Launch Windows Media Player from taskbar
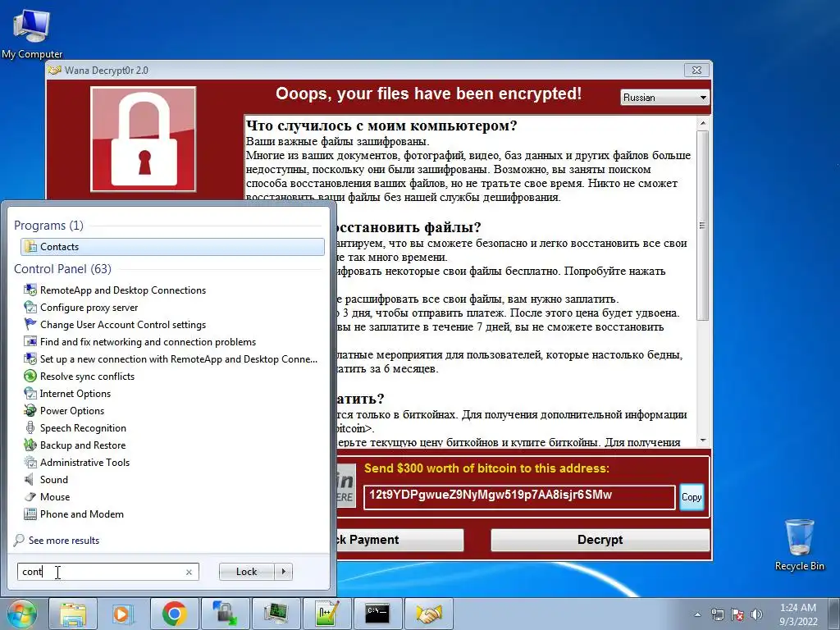Viewport: 840px width, 630px height. pyautogui.click(x=123, y=614)
